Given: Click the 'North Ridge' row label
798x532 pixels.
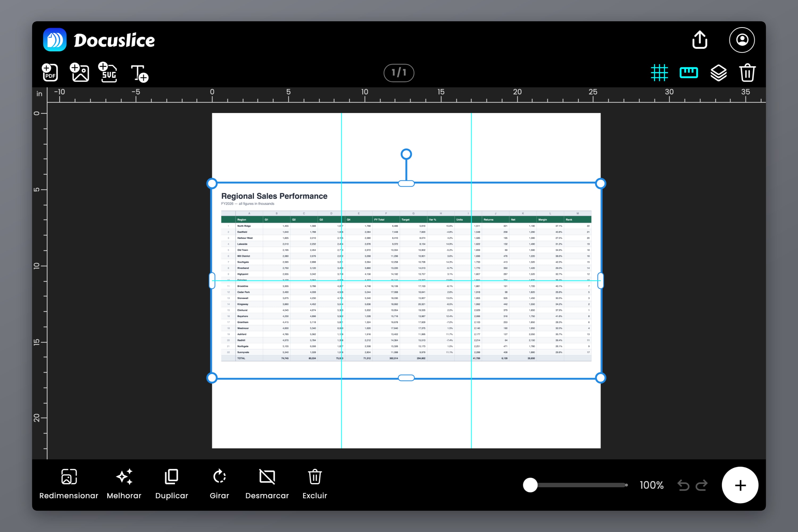Looking at the screenshot, I should (x=244, y=226).
